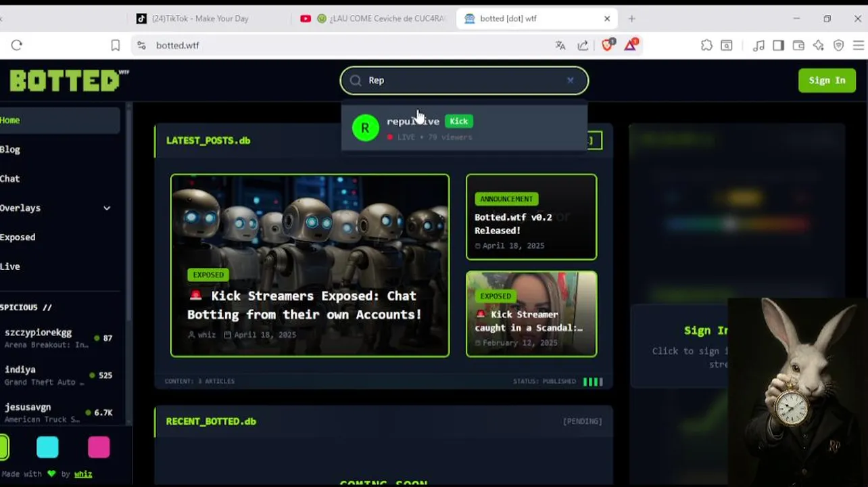Click the February 12, 2025 date

(520, 343)
